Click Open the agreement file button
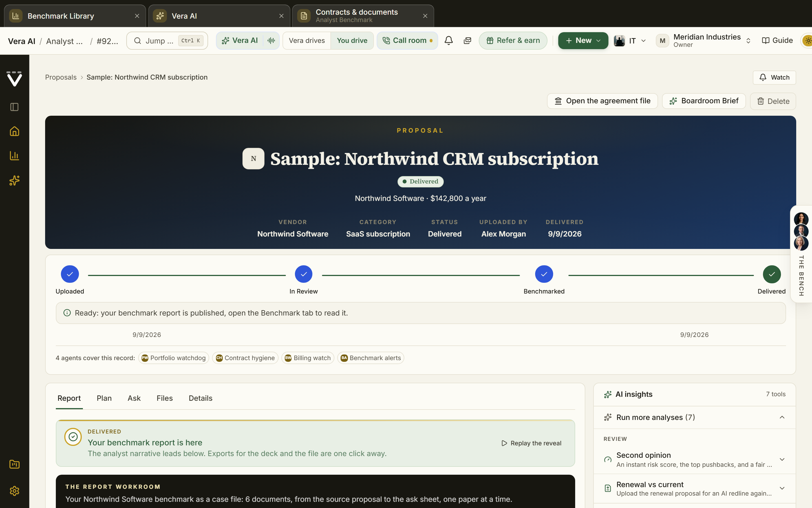This screenshot has width=812, height=508. click(x=602, y=101)
